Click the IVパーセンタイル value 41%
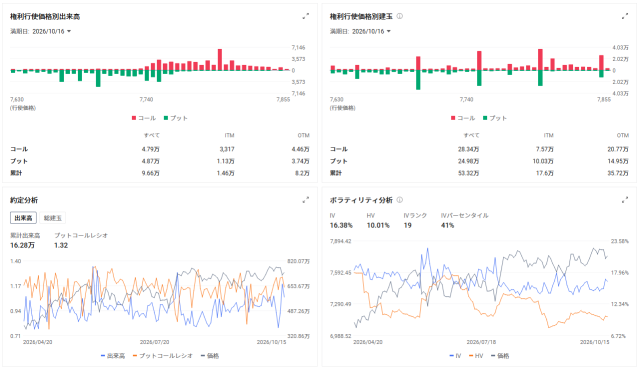640x369 pixels. [x=447, y=225]
